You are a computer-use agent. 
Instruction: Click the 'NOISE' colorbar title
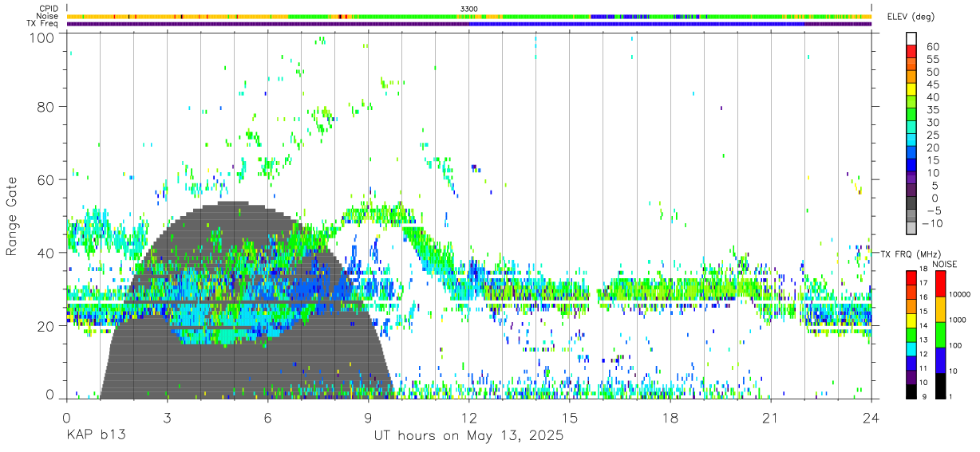point(944,264)
